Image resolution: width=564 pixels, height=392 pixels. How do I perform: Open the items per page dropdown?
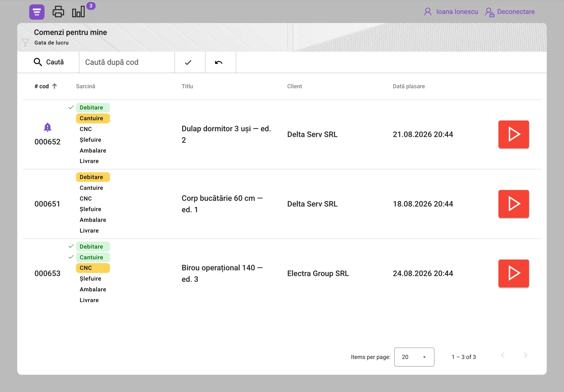414,357
